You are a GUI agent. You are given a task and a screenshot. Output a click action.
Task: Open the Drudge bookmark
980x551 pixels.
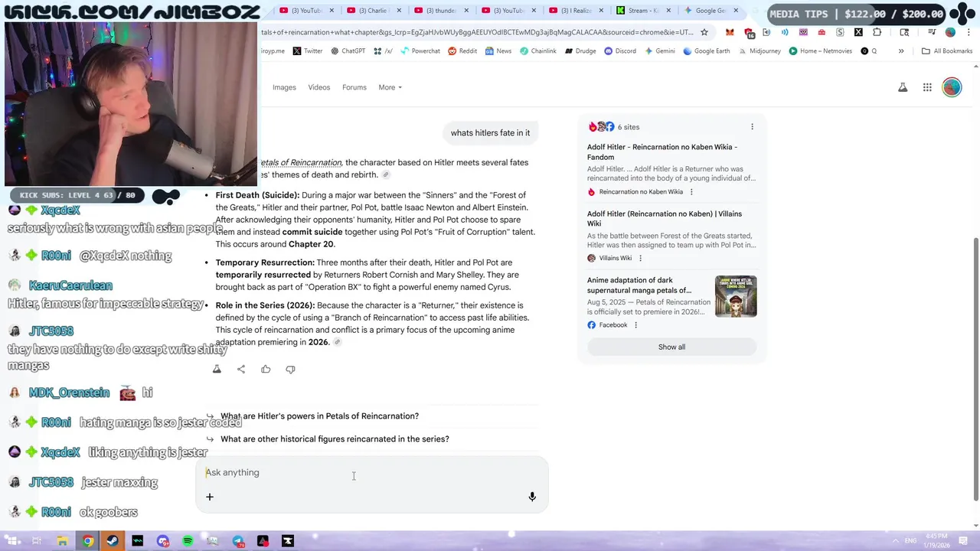[580, 51]
